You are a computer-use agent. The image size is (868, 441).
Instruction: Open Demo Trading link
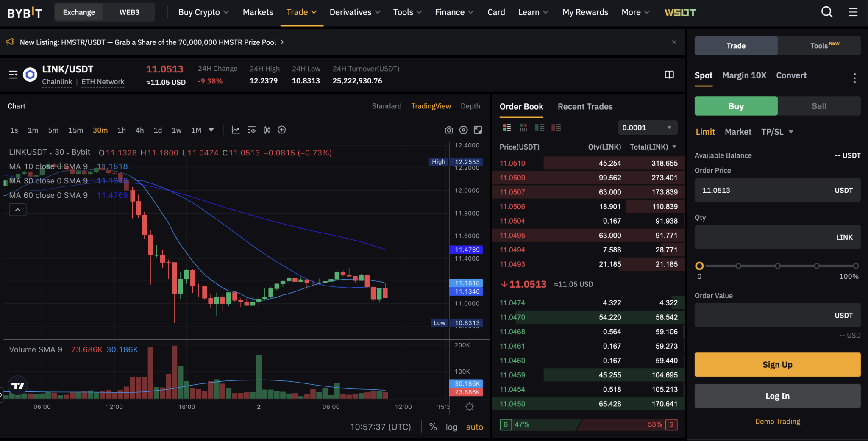click(777, 421)
